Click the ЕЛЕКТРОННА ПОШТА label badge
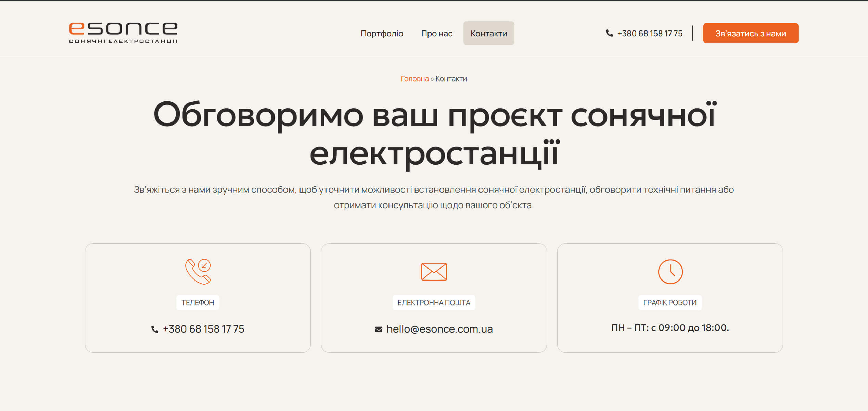This screenshot has width=868, height=411. pos(434,302)
